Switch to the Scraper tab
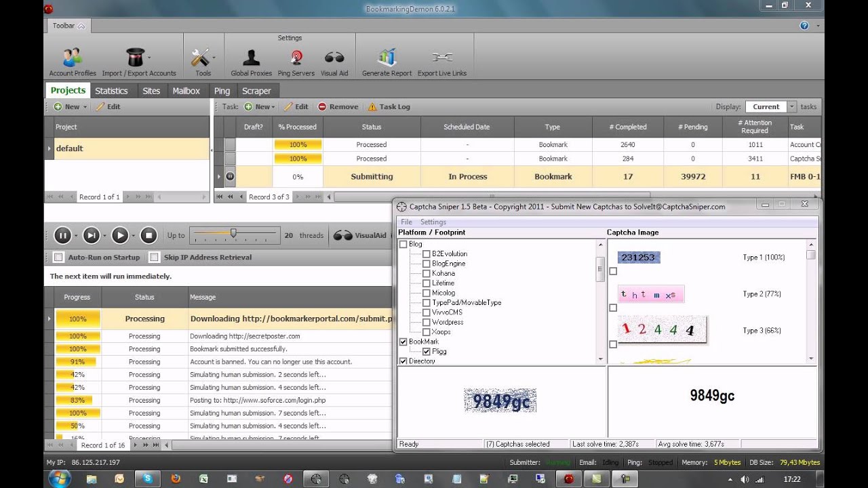 [256, 91]
